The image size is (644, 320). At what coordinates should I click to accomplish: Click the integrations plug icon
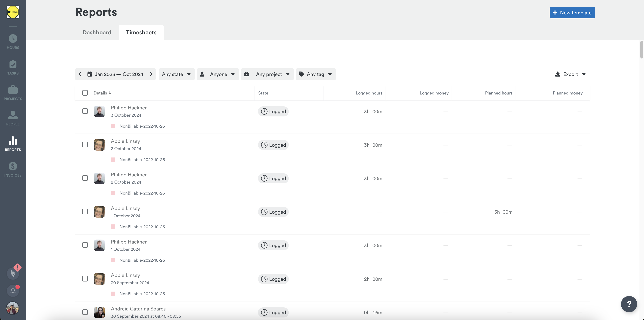point(13,273)
